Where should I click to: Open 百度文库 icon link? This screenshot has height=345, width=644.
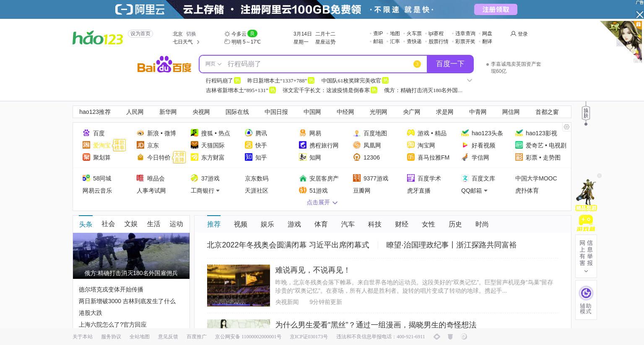(465, 178)
